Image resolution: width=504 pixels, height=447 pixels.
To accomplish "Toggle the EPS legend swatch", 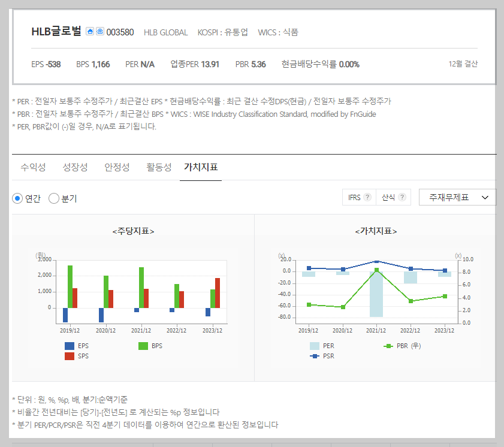I will pyautogui.click(x=70, y=346).
